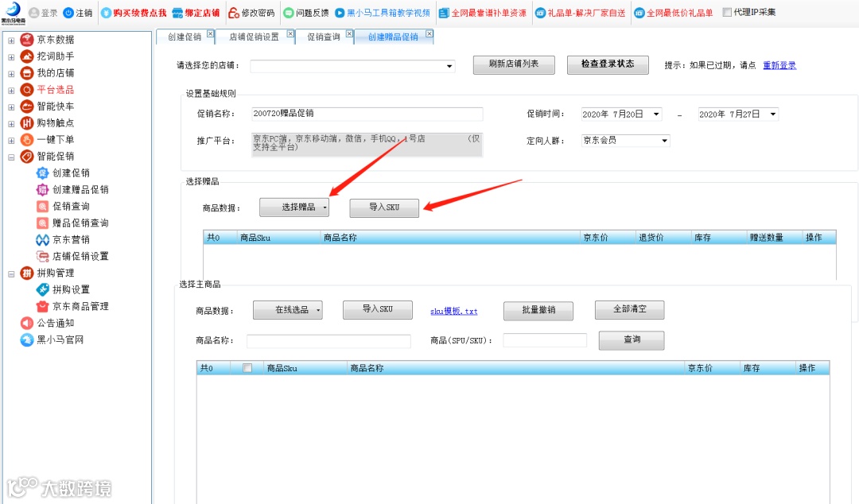Click the 刷新店铺列表 button
859x504 pixels.
[514, 64]
